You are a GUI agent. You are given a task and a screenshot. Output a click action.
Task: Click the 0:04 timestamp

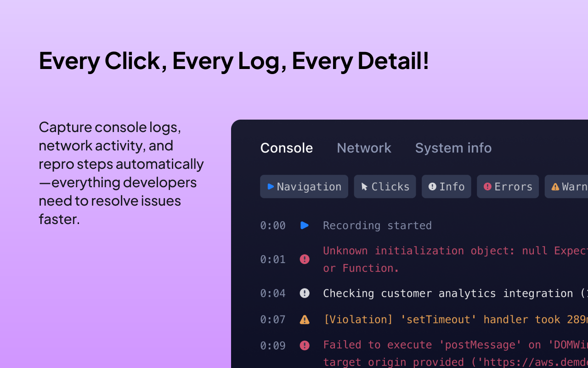coord(273,293)
